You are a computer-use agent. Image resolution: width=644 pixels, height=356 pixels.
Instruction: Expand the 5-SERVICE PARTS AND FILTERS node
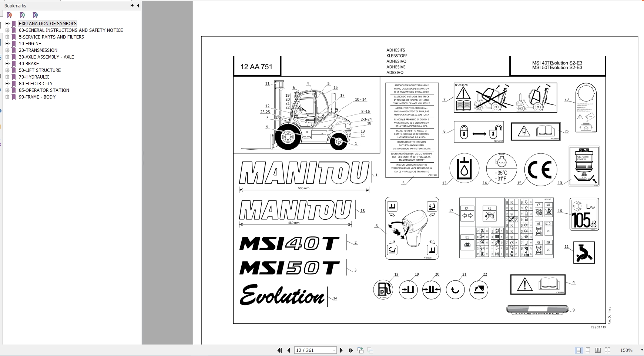pyautogui.click(x=7, y=37)
